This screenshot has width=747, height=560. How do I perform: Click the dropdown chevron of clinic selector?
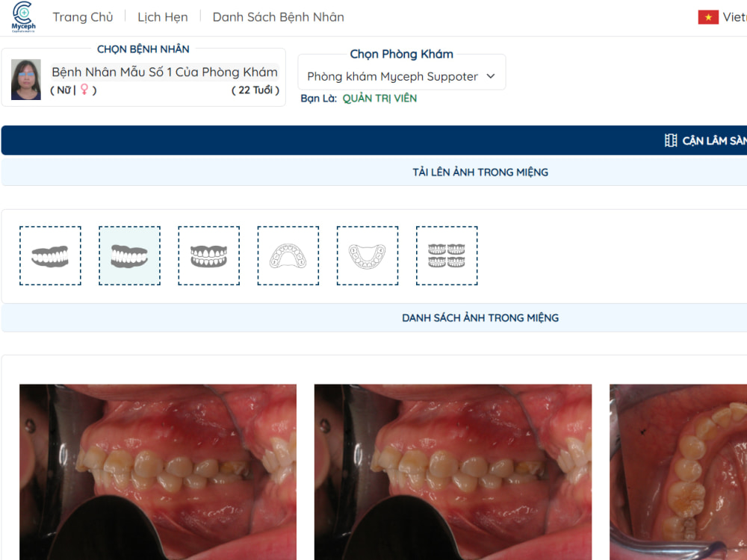[491, 76]
